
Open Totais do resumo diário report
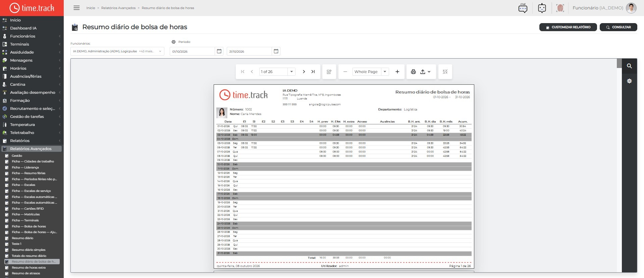[29, 256]
